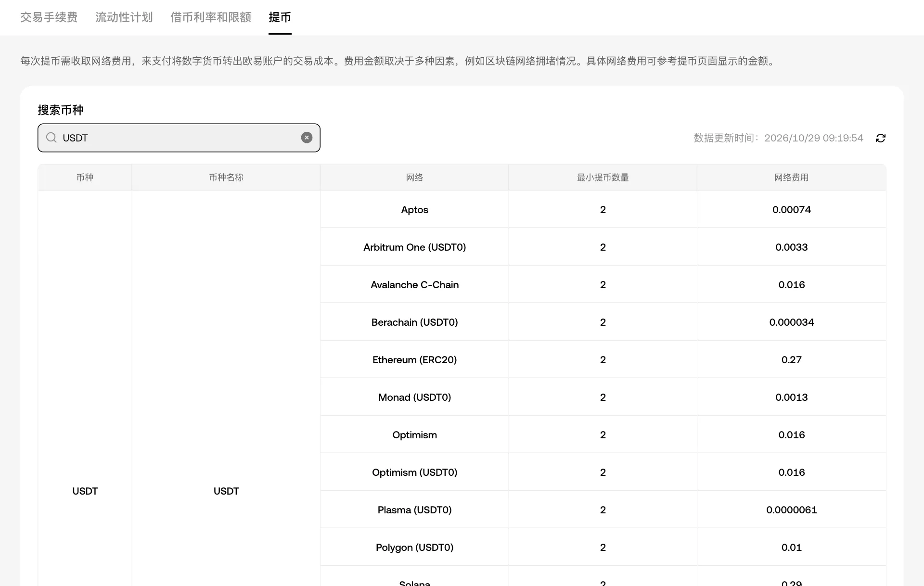This screenshot has width=924, height=586.
Task: Select Ethereum (ERC20) network cell
Action: [414, 359]
